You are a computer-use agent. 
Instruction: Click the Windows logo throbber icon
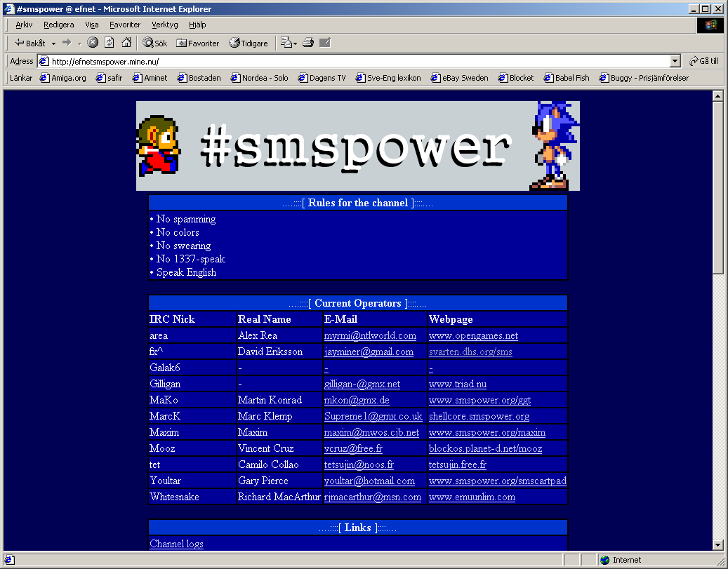pyautogui.click(x=710, y=25)
